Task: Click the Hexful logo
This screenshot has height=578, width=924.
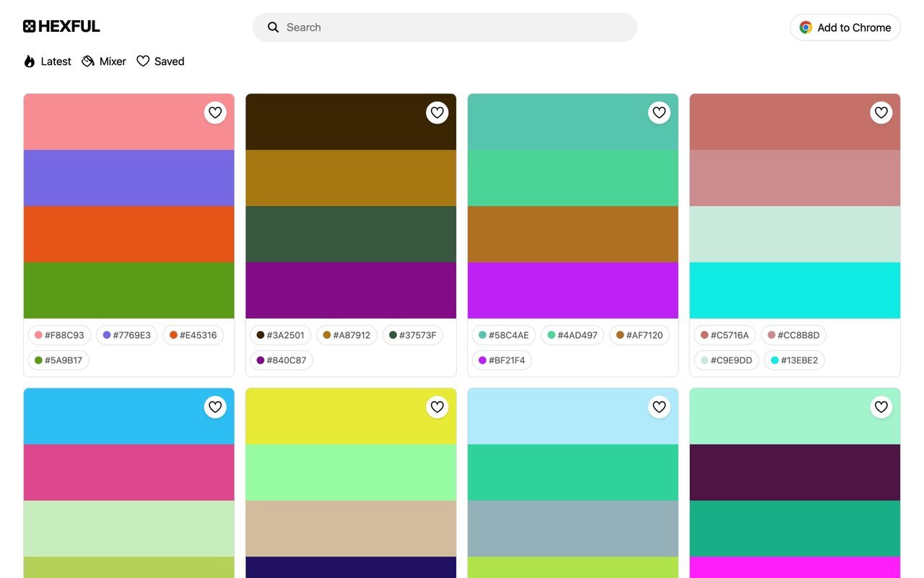Action: coord(61,27)
